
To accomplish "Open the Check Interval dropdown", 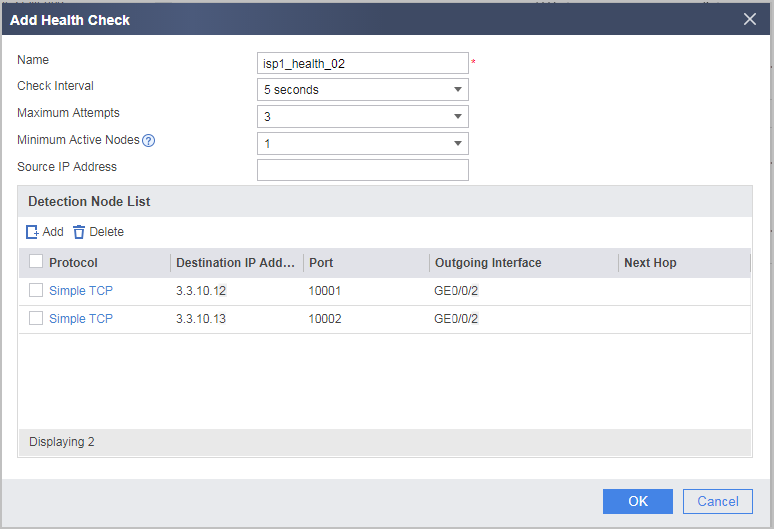I will point(363,90).
